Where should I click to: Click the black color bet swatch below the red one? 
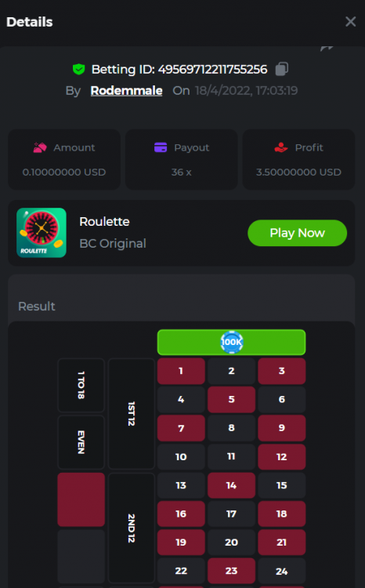[81, 557]
